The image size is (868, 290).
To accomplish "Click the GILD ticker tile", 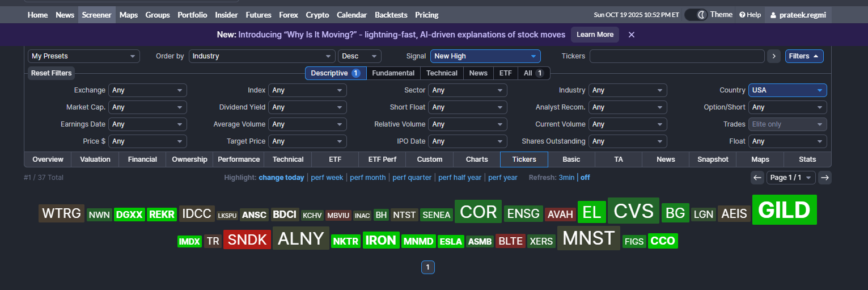I will (785, 210).
